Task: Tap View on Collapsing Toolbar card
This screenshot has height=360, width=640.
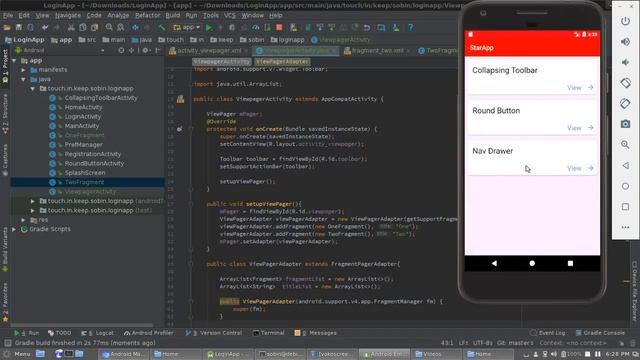Action: (580, 87)
